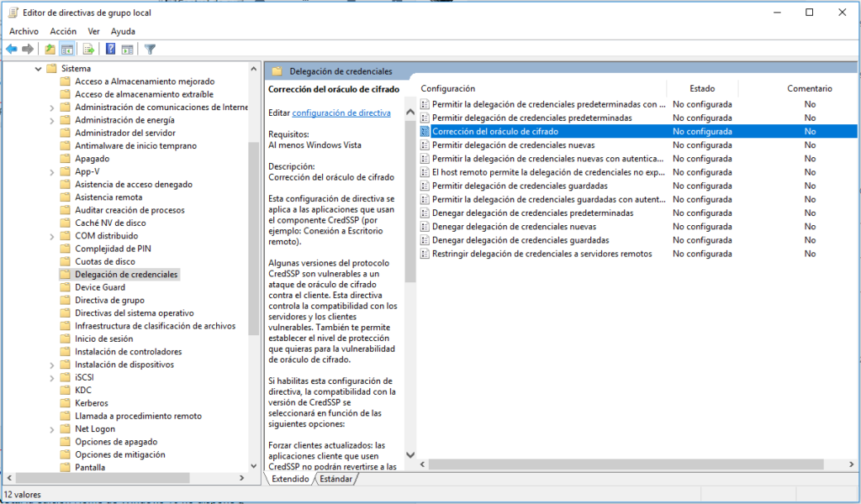861x504 pixels.
Task: Expand 'Administración de comunicaciones de Internet' node
Action: (52, 108)
